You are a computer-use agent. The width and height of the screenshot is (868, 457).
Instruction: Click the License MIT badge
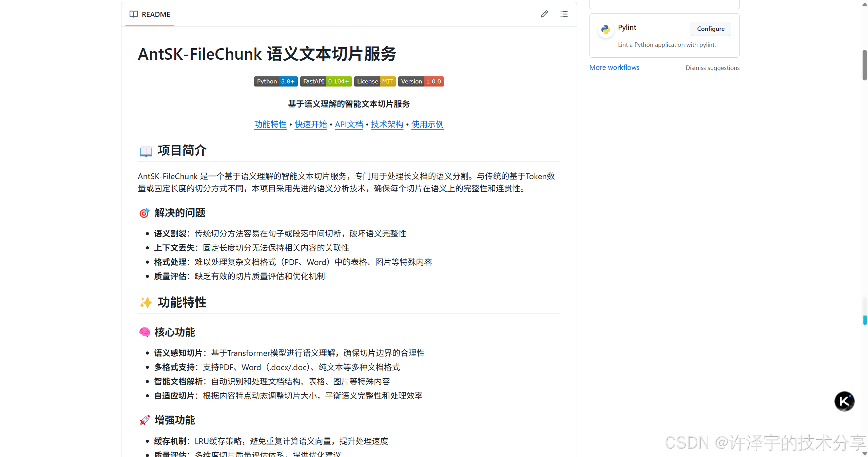(375, 81)
